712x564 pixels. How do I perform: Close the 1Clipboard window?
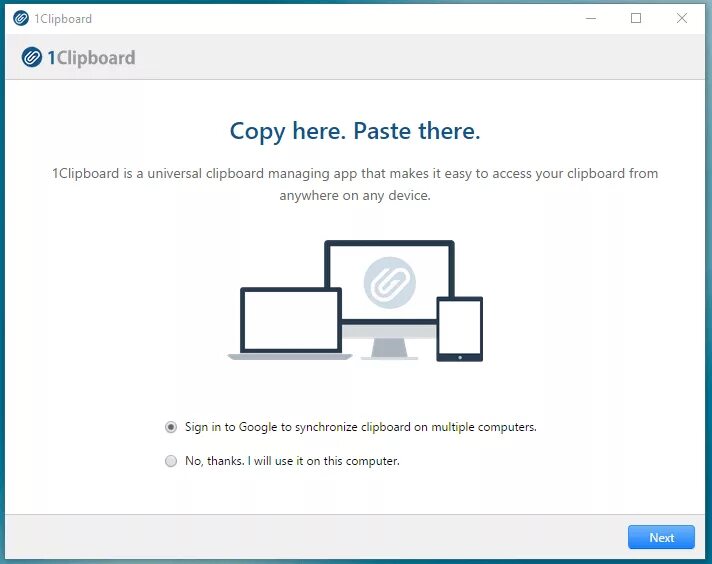point(682,18)
